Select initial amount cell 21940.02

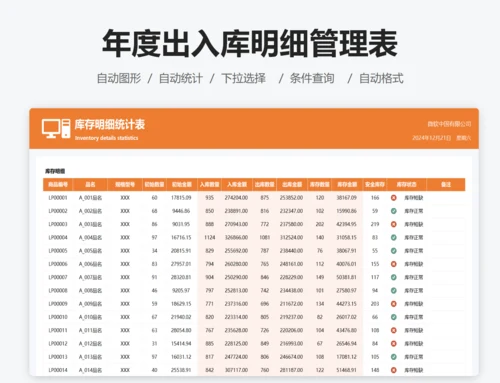pyautogui.click(x=181, y=317)
